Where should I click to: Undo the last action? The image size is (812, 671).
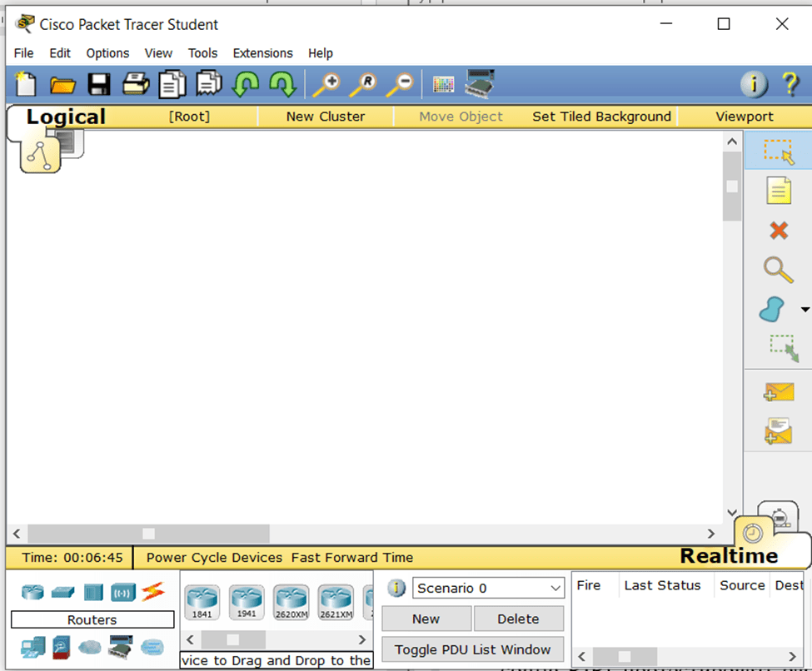(246, 84)
